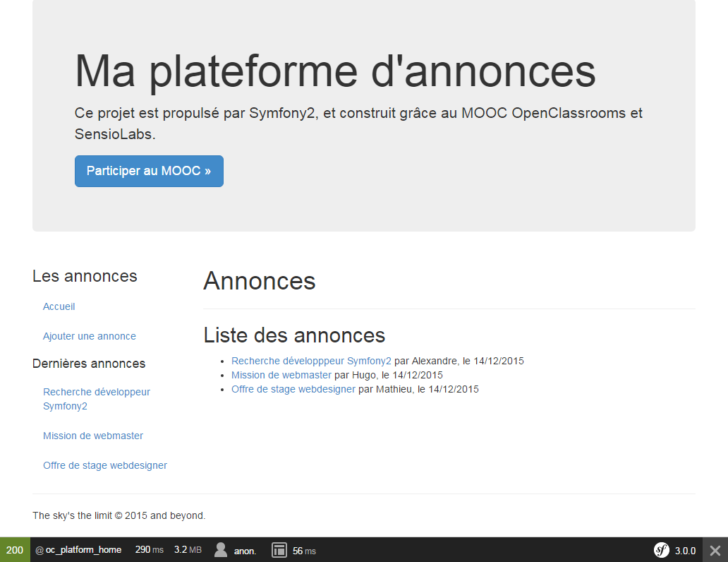This screenshot has width=728, height=562.
Task: Click the Symfony logo icon in toolbar
Action: 661,550
